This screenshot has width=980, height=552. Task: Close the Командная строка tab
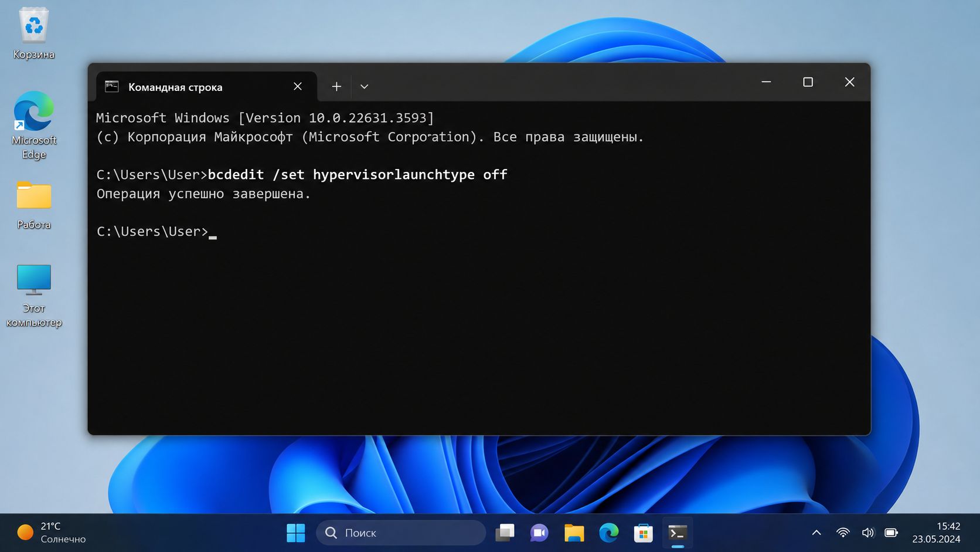298,86
